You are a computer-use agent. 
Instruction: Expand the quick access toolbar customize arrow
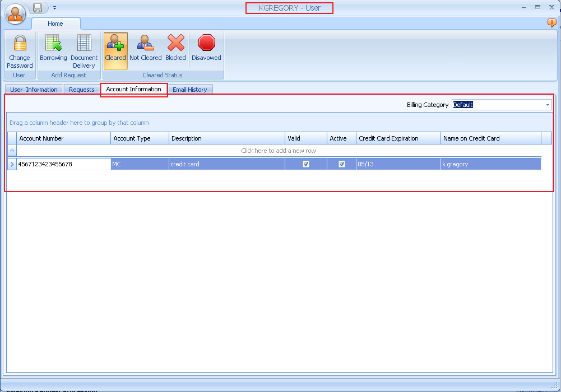[54, 8]
